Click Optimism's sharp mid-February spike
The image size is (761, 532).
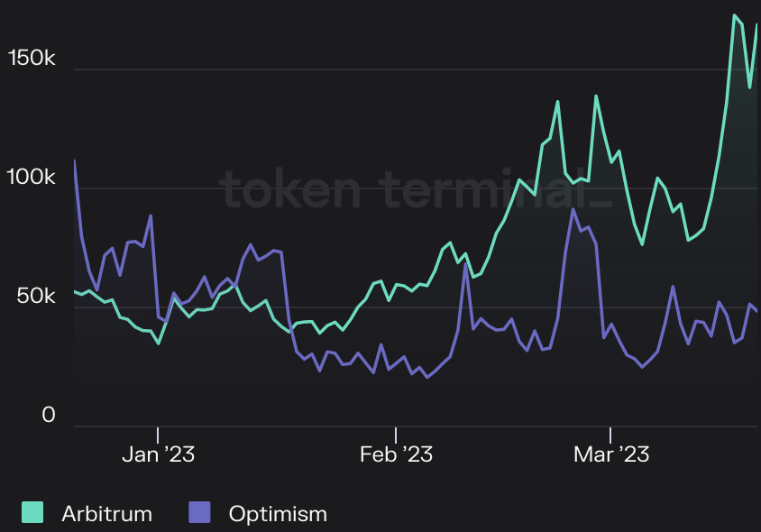[x=465, y=264]
